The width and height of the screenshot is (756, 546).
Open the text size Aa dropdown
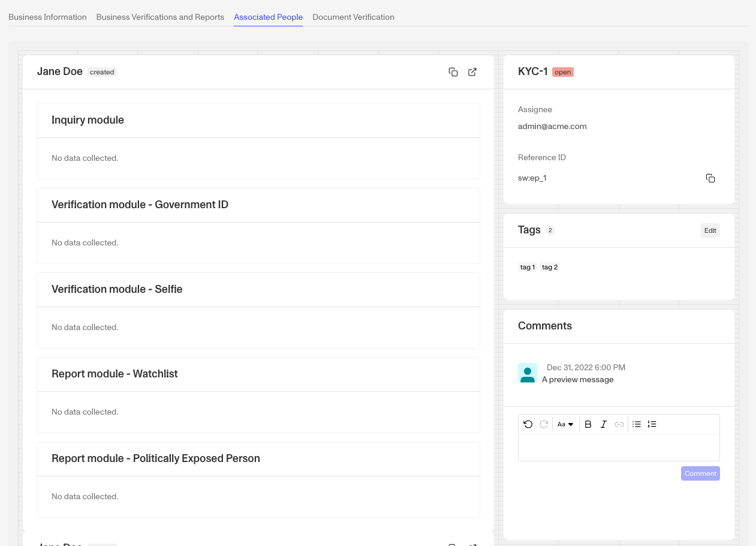(x=565, y=424)
